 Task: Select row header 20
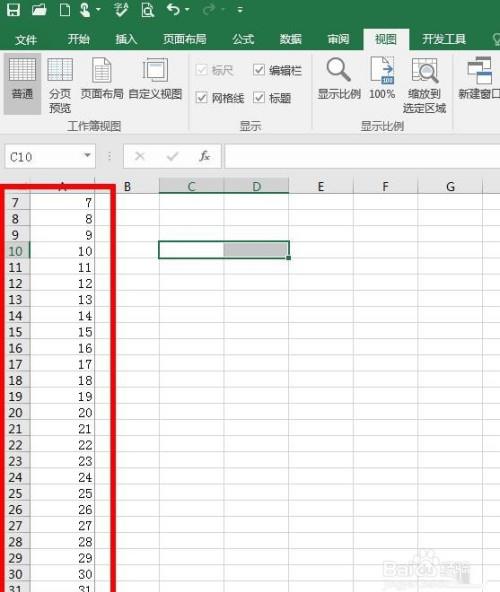[x=15, y=413]
